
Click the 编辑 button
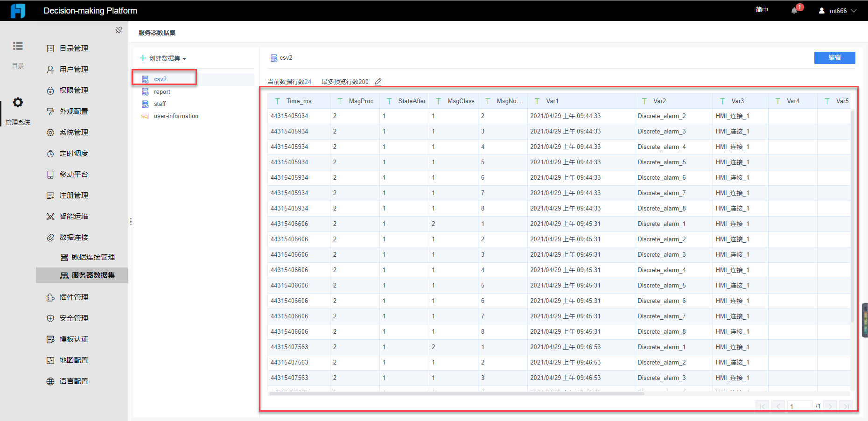point(834,58)
